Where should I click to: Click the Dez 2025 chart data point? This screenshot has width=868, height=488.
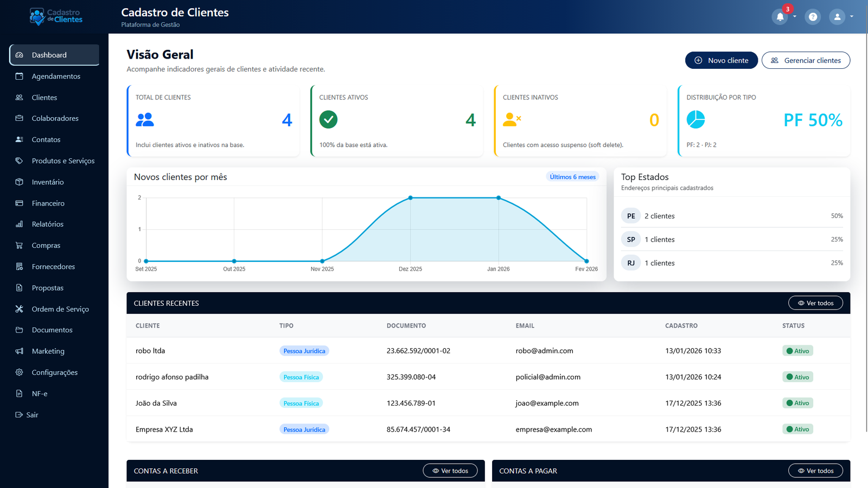point(411,198)
